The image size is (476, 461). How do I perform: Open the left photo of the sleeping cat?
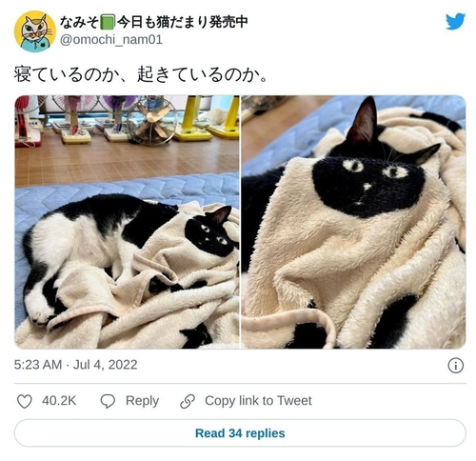127,222
